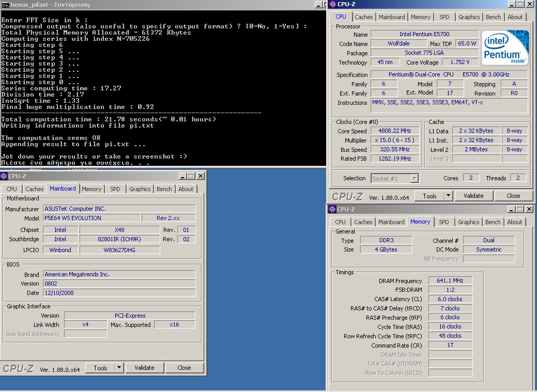The width and height of the screenshot is (537, 392).
Task: Switch to SPD tab in Mainboard window
Action: coord(115,189)
